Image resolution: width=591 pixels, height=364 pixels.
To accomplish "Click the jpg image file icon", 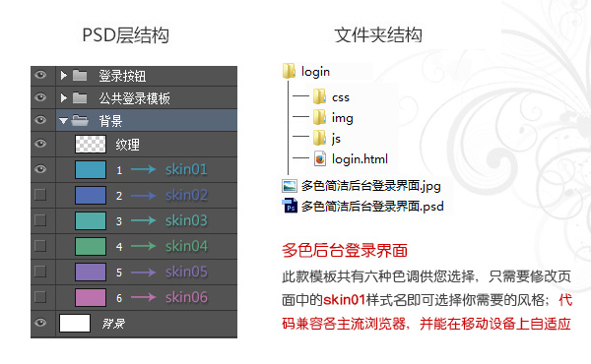I will tap(289, 186).
